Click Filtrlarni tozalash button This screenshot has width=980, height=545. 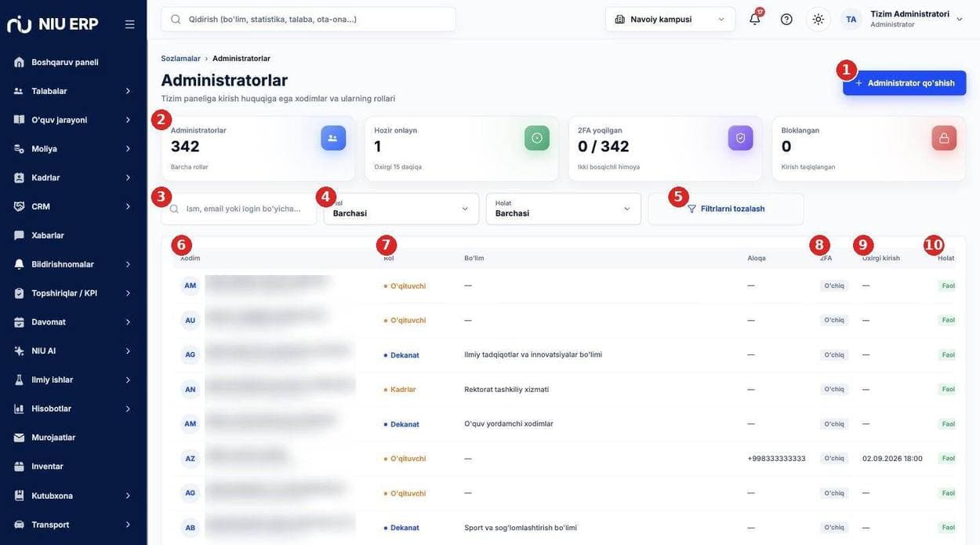[725, 209]
